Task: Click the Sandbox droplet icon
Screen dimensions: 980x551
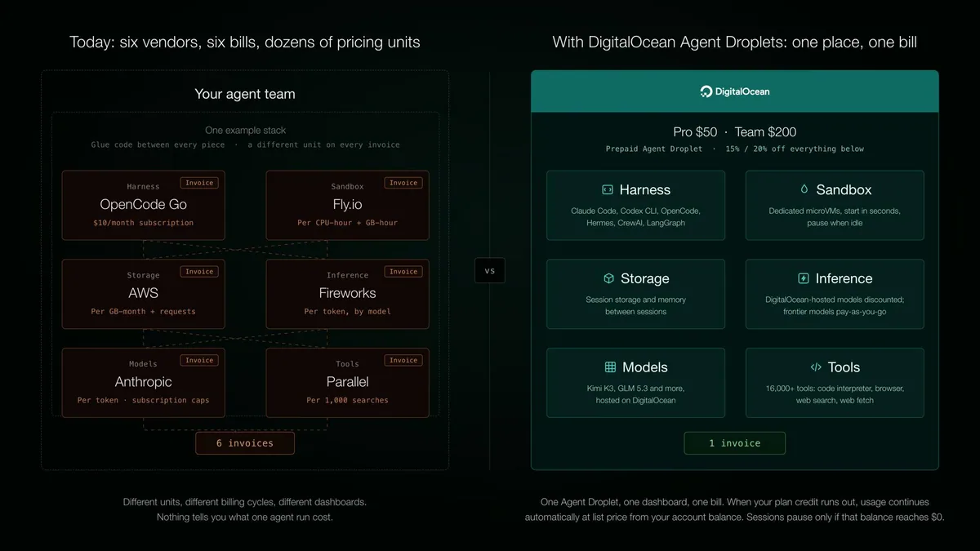Action: [x=804, y=189]
